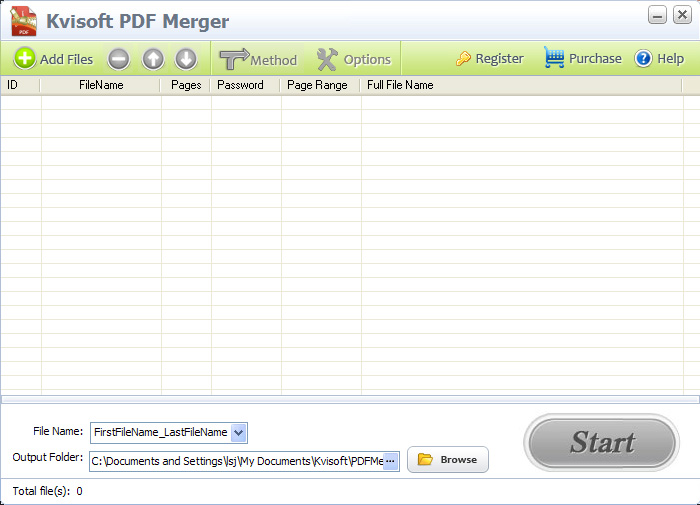Click the green Add Files plus icon
This screenshot has width=700, height=505.
click(25, 58)
